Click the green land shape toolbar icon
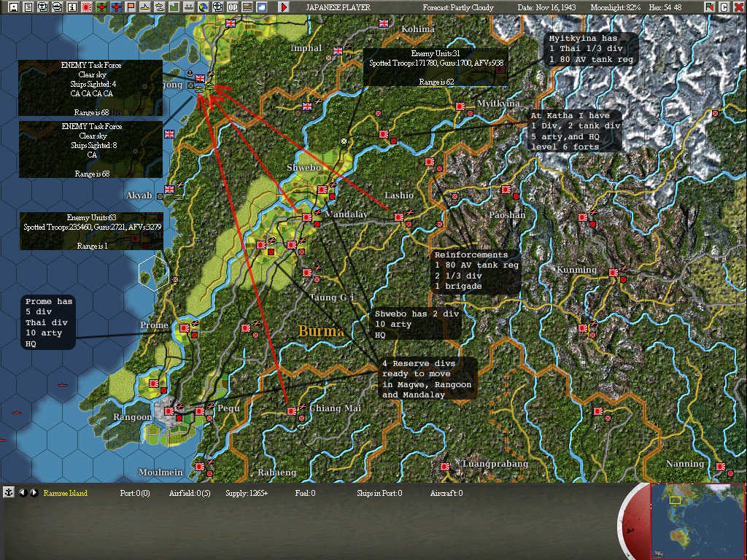The width and height of the screenshot is (747, 560). click(x=174, y=7)
